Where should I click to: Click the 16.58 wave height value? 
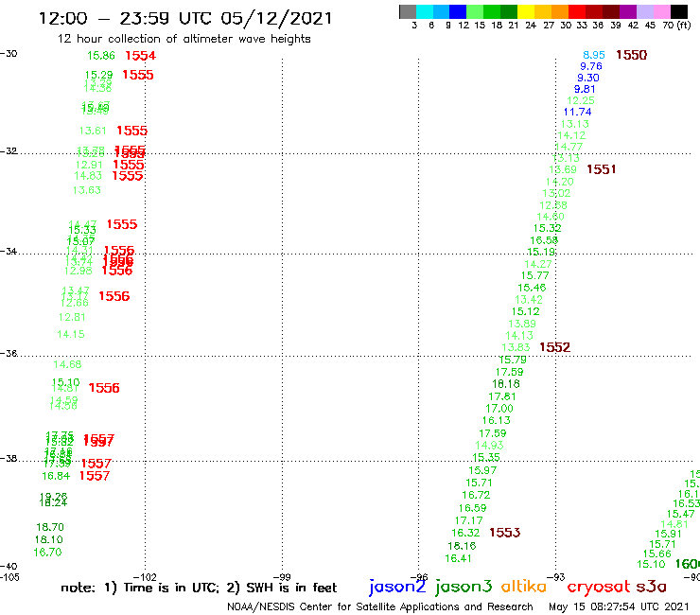[544, 240]
